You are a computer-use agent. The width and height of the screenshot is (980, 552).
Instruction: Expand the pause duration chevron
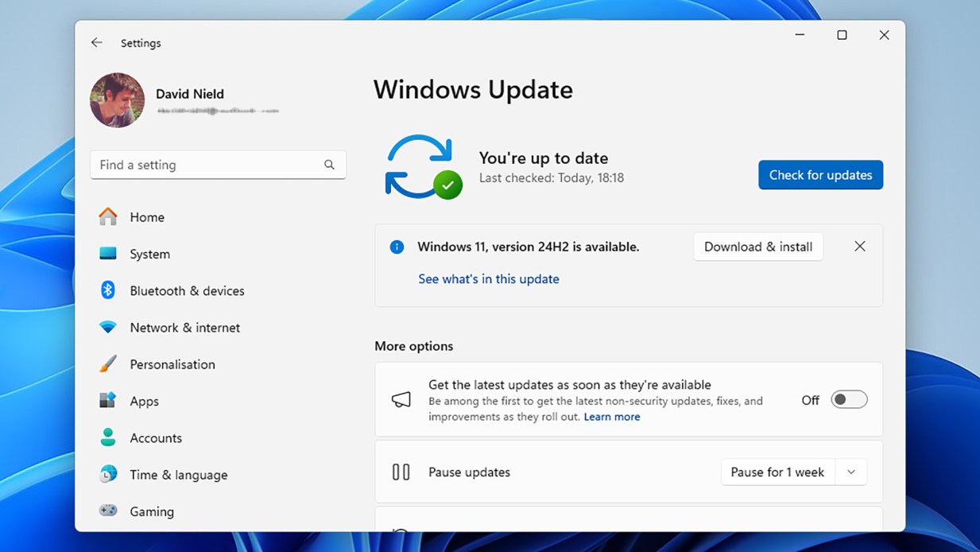coord(850,471)
